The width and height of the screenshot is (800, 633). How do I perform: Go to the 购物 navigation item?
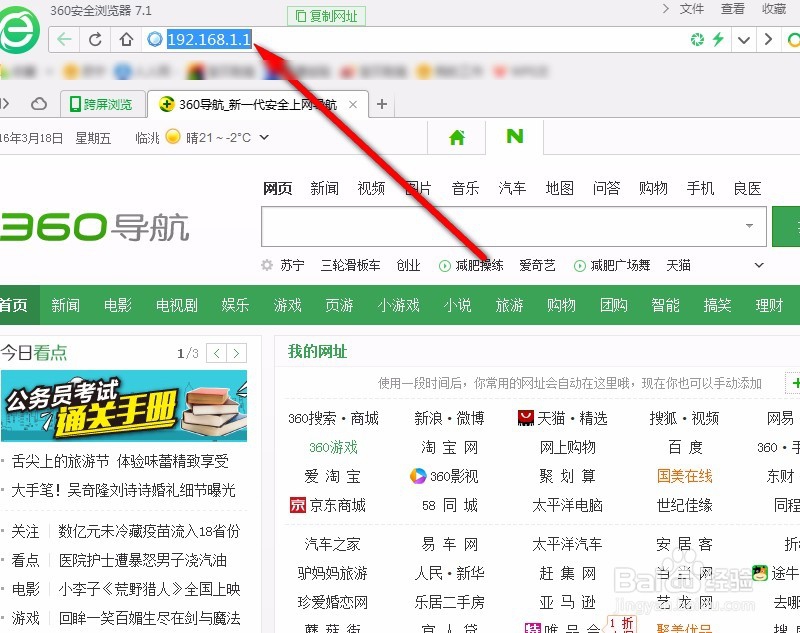coord(561,305)
